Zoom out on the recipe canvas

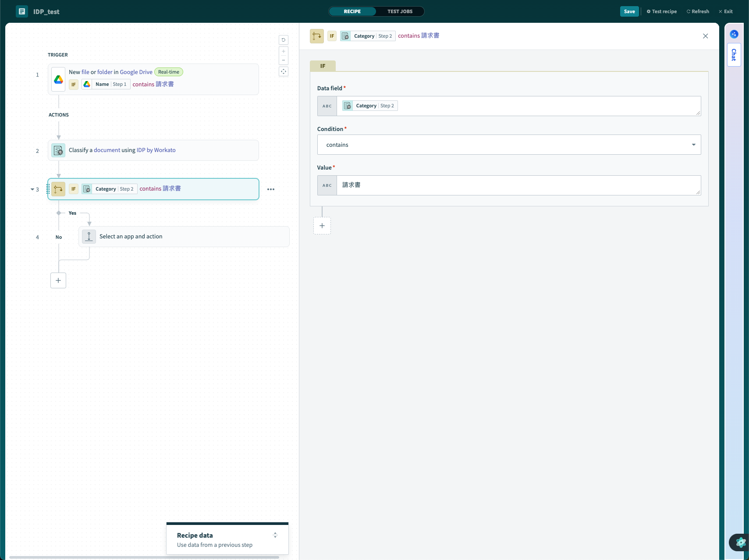[x=284, y=60]
